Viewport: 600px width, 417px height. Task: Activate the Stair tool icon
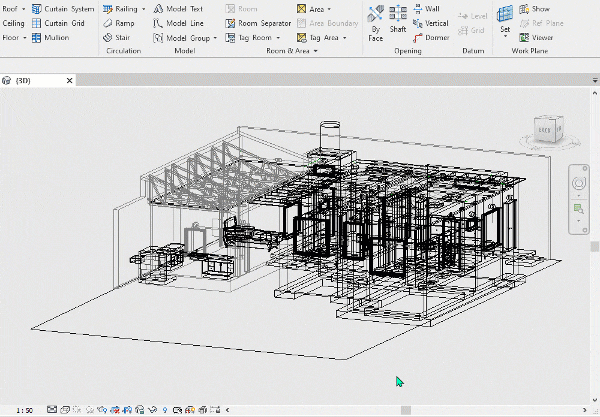pyautogui.click(x=108, y=37)
